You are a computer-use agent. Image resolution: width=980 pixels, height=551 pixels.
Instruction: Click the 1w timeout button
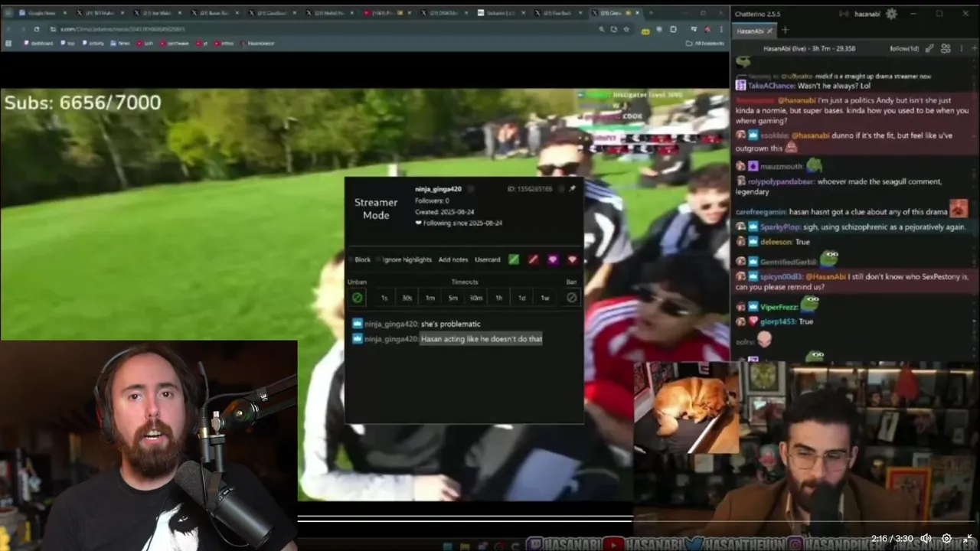[x=545, y=298]
